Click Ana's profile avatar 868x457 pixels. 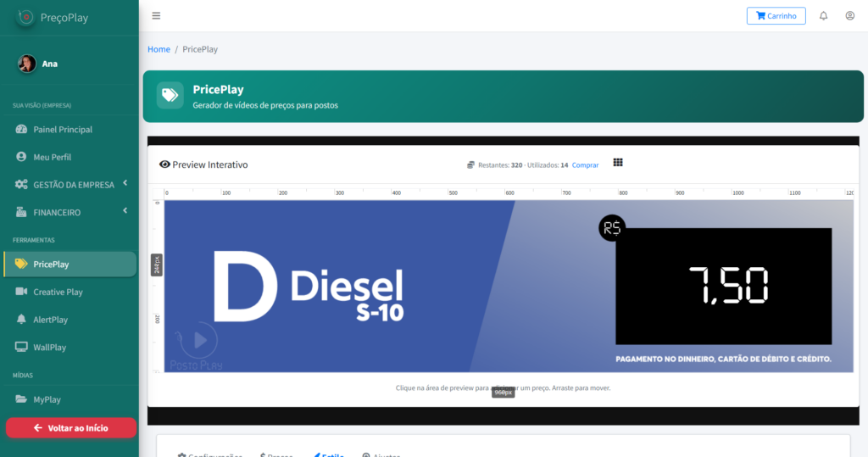point(27,64)
